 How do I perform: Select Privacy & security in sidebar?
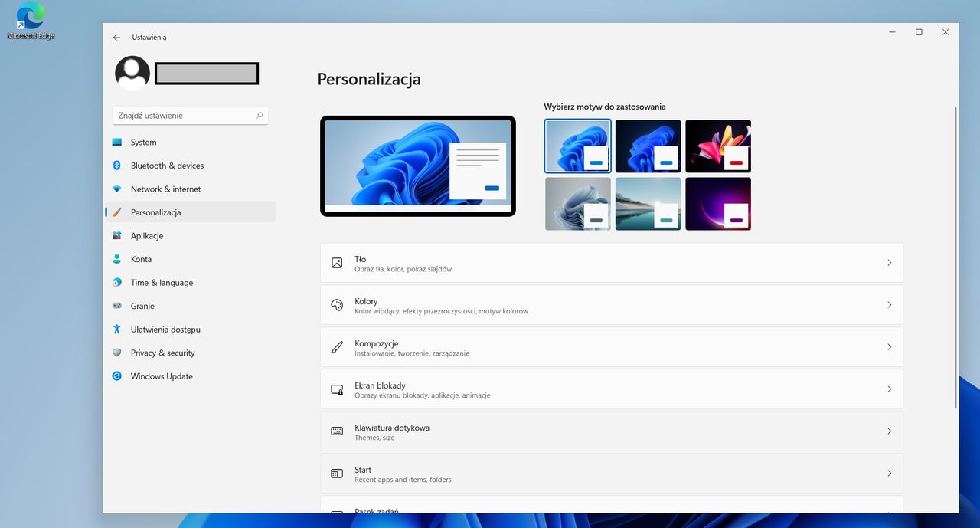click(x=162, y=353)
